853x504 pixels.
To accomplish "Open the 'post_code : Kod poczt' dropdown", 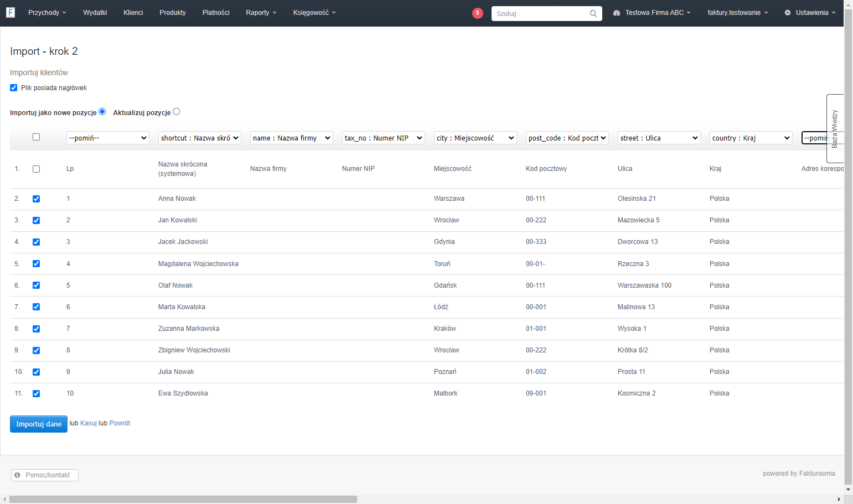I will click(x=567, y=138).
